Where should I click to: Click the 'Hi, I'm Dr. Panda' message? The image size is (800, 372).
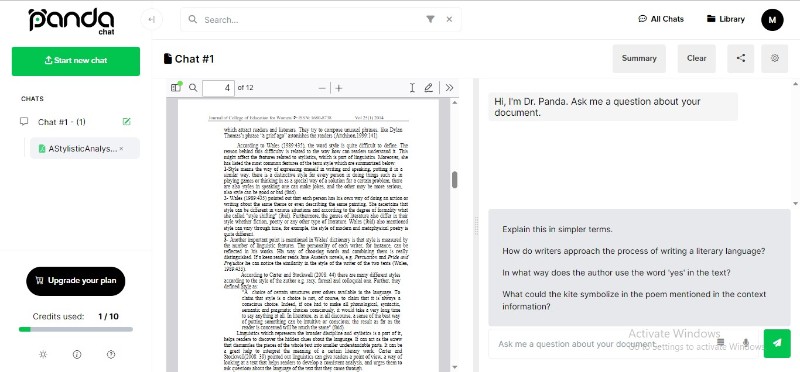tap(613, 107)
